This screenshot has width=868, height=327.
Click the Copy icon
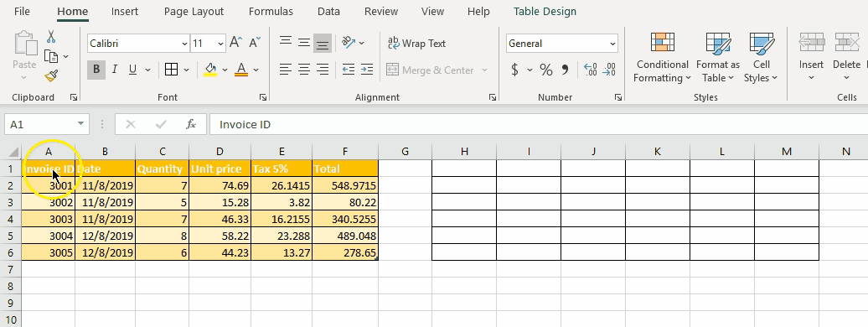click(x=51, y=56)
